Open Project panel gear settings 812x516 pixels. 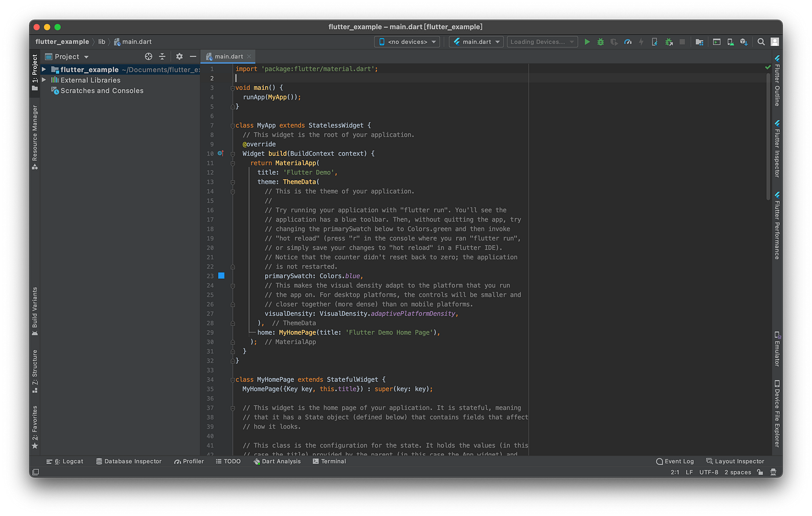coord(179,57)
